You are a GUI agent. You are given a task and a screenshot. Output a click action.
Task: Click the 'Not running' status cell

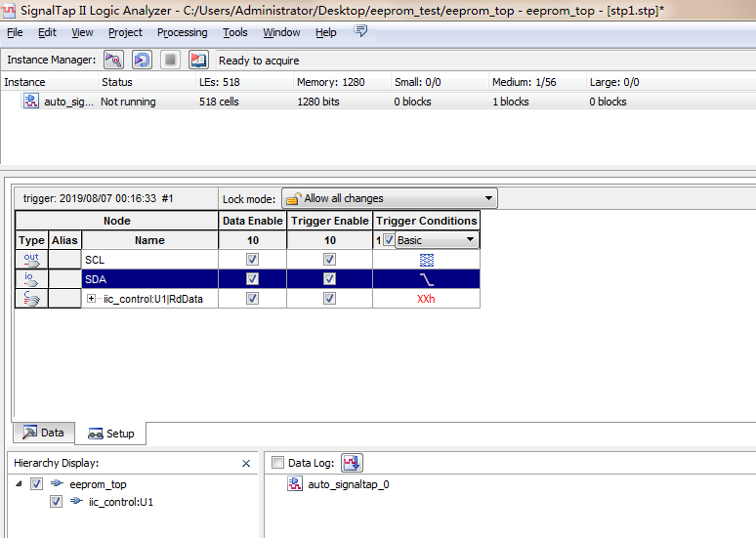click(128, 102)
